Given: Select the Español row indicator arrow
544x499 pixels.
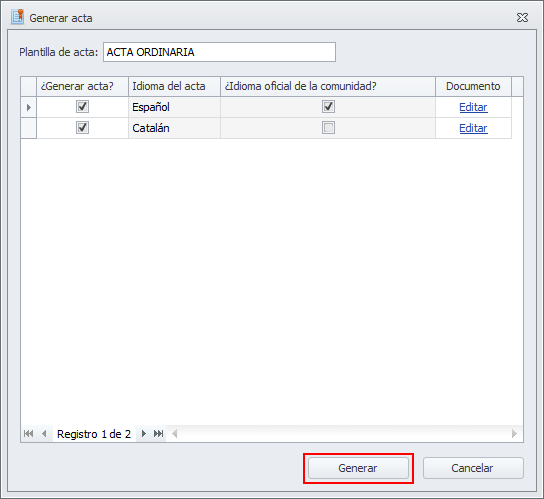Looking at the screenshot, I should (29, 107).
